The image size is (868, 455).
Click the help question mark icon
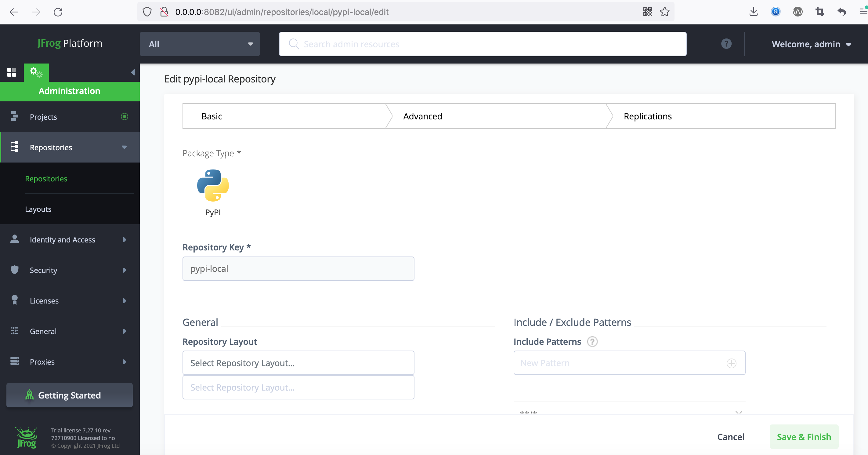pyautogui.click(x=726, y=44)
